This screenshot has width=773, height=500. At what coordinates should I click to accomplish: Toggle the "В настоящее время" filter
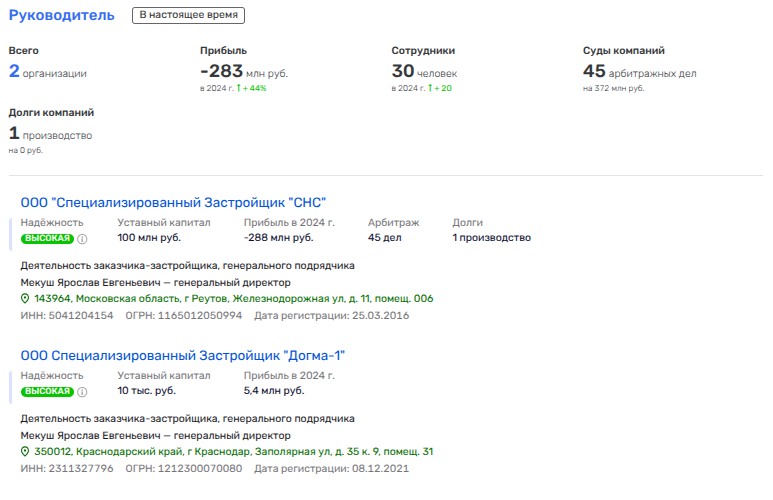click(x=188, y=16)
